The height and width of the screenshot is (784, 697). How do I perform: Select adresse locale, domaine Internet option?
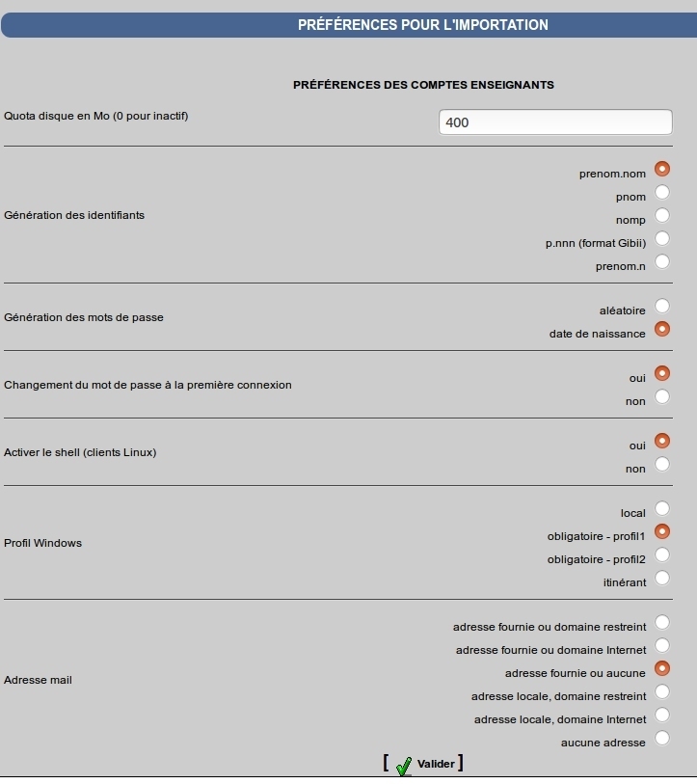(662, 715)
